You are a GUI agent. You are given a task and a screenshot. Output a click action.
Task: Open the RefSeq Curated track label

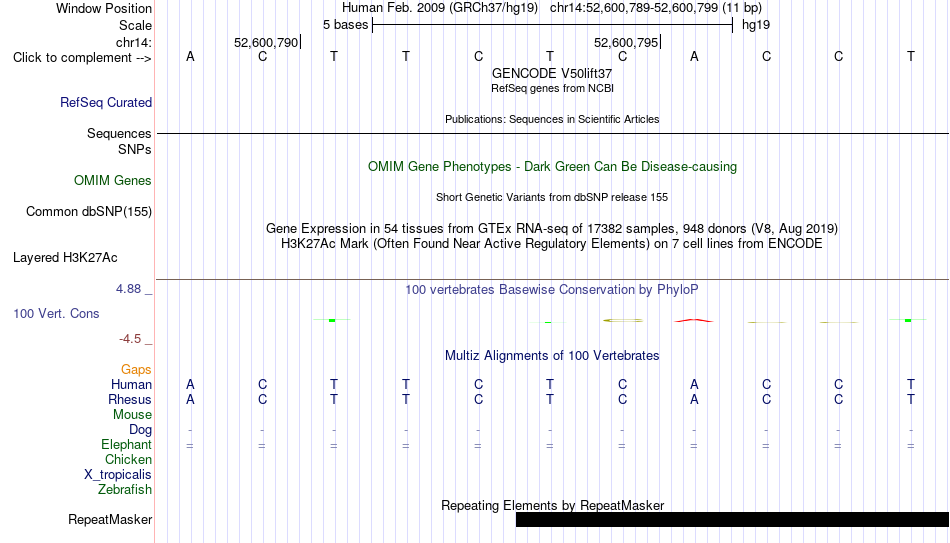[x=105, y=102]
